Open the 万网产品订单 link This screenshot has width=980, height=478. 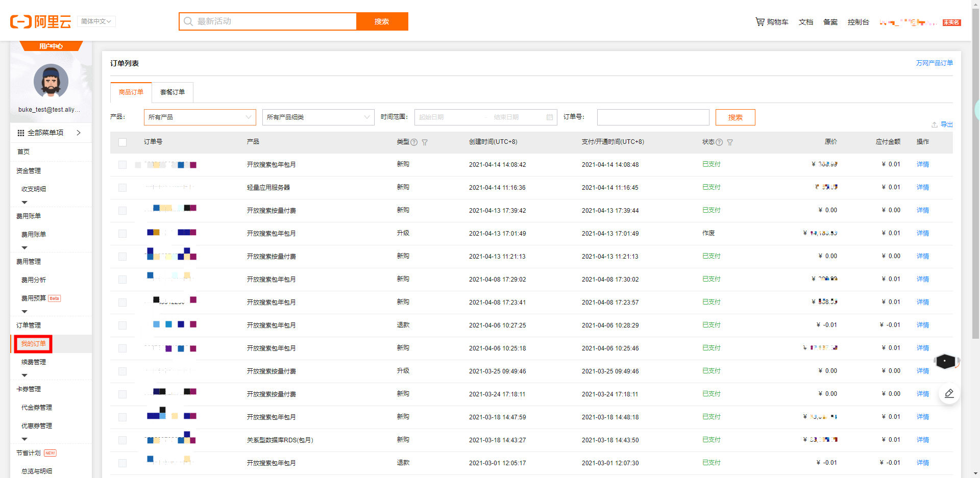[x=934, y=63]
